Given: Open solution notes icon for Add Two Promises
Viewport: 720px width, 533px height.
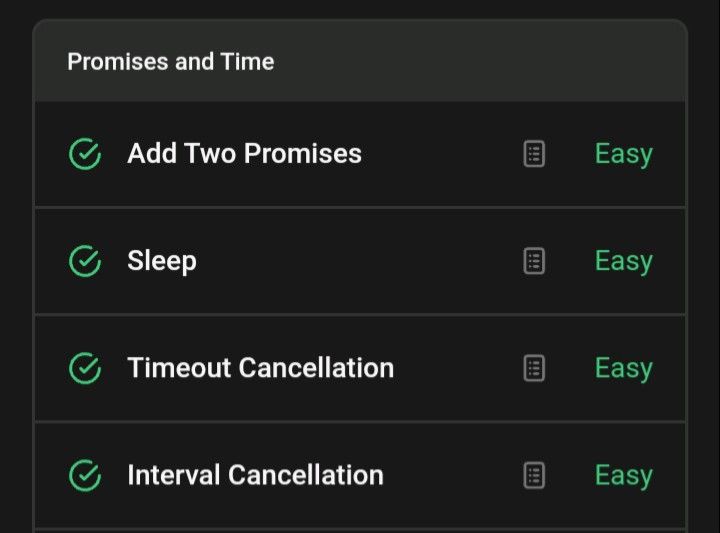Looking at the screenshot, I should tap(534, 154).
